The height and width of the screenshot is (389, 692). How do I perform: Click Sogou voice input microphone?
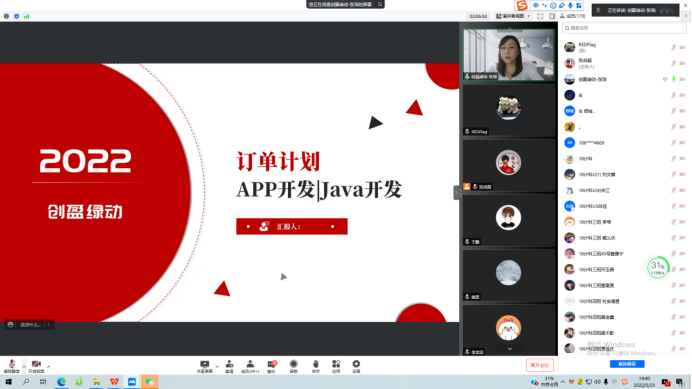coord(570,5)
